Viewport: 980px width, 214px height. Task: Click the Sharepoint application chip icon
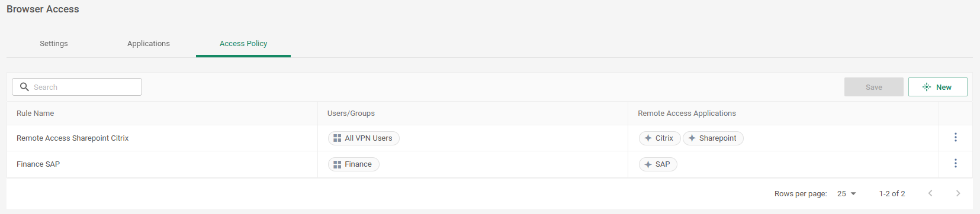pos(692,138)
